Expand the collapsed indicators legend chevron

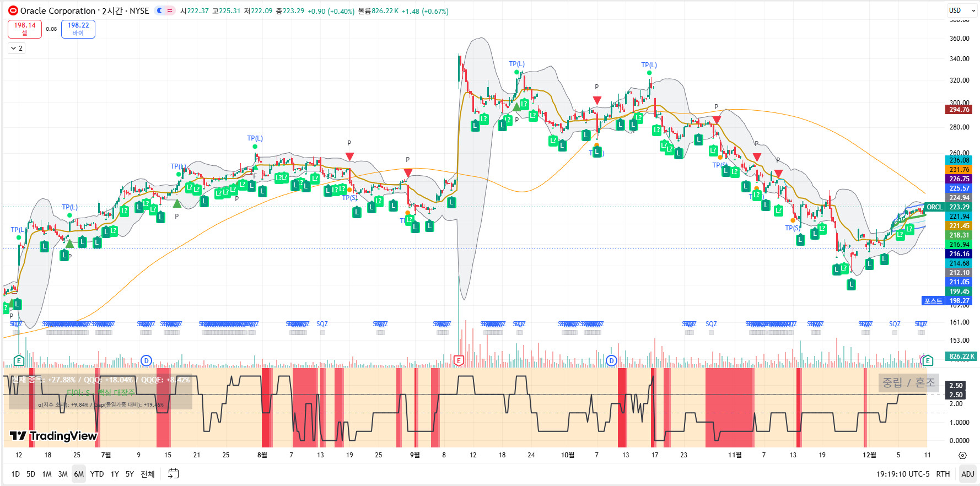[x=16, y=48]
